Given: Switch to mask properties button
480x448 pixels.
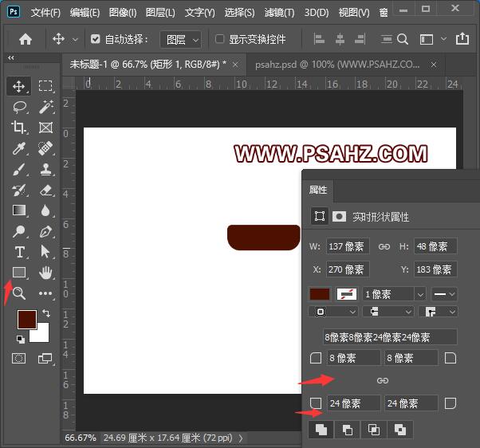Looking at the screenshot, I should coord(339,216).
